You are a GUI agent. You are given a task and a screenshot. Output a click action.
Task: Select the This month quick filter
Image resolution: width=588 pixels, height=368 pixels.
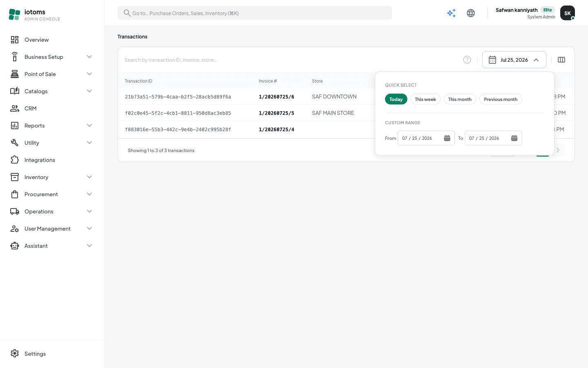click(460, 99)
